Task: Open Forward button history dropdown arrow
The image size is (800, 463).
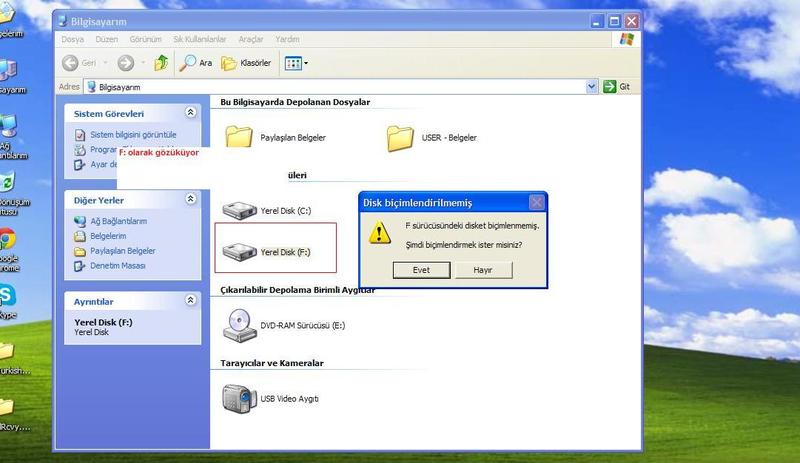Action: click(x=143, y=63)
